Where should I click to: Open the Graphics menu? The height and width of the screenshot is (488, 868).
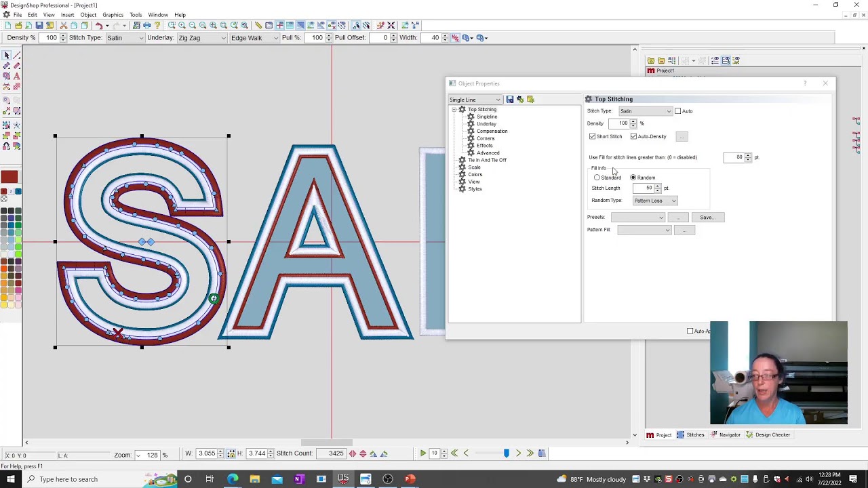[x=113, y=15]
